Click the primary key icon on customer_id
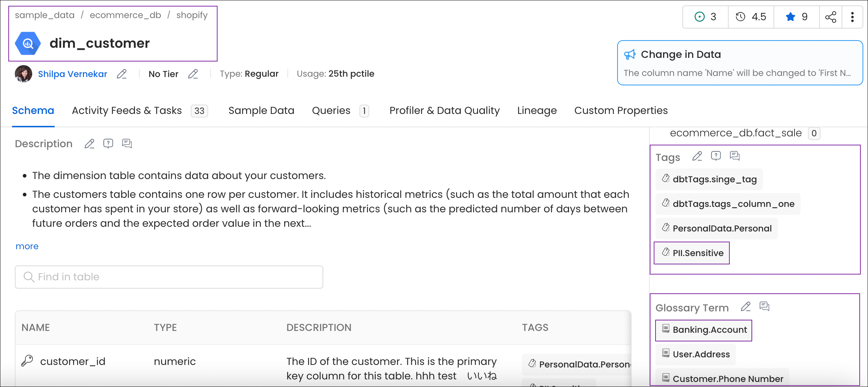The width and height of the screenshot is (868, 387). tap(26, 361)
